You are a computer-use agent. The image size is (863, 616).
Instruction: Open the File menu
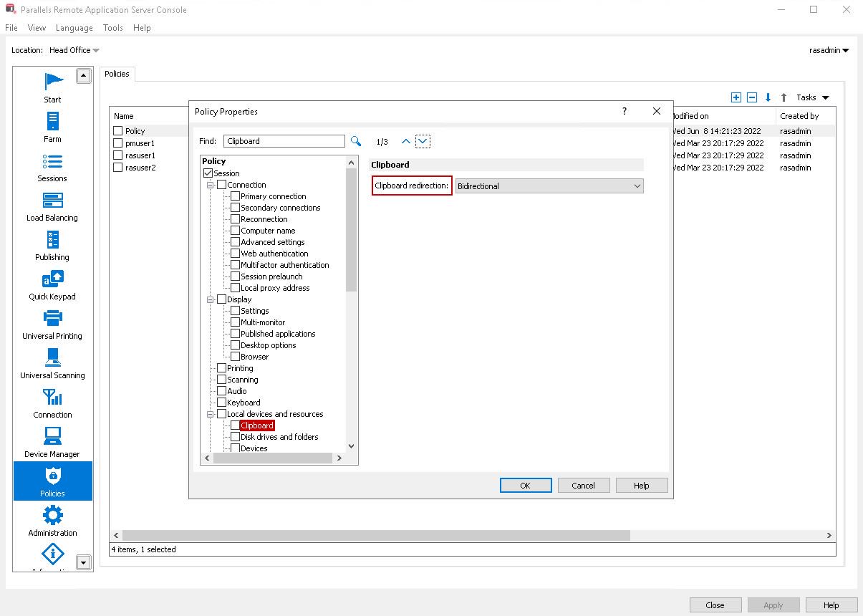point(11,28)
